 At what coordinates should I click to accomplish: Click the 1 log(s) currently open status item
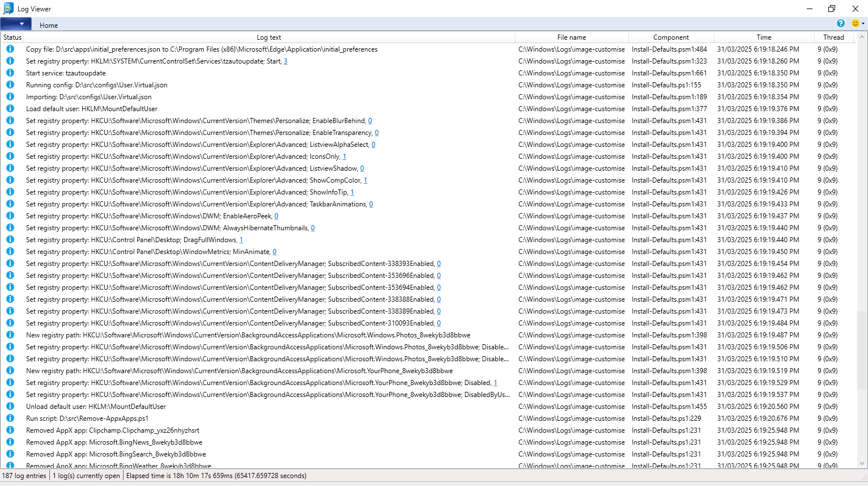tap(86, 476)
